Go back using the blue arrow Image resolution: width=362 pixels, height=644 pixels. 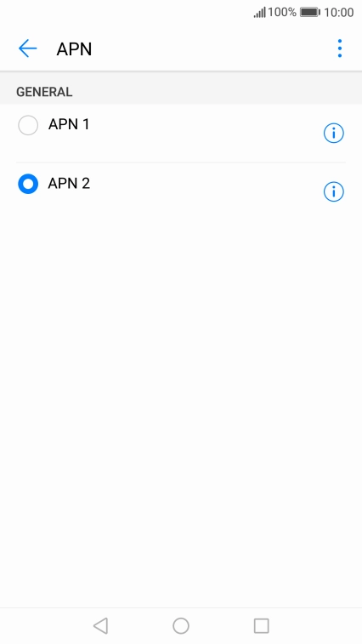coord(27,48)
